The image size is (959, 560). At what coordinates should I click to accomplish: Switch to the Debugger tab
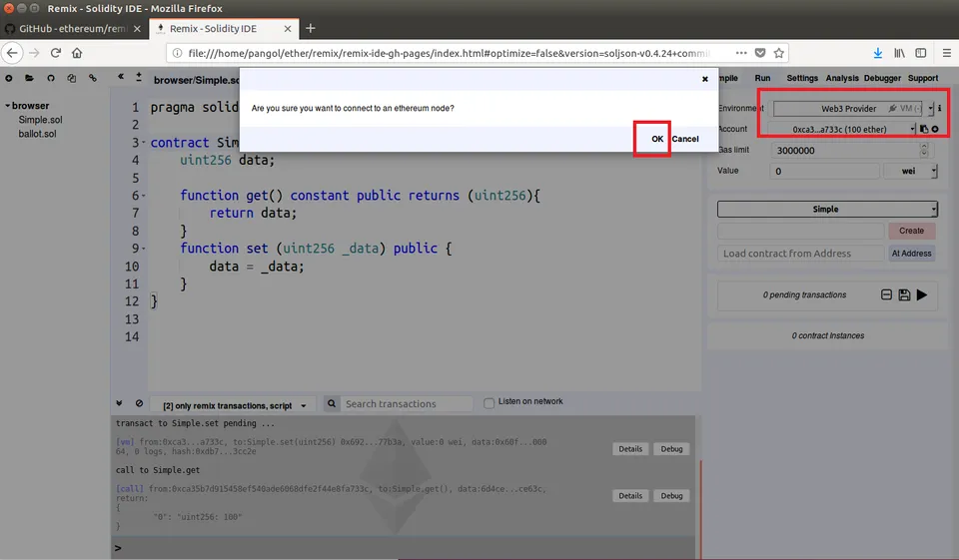(882, 78)
